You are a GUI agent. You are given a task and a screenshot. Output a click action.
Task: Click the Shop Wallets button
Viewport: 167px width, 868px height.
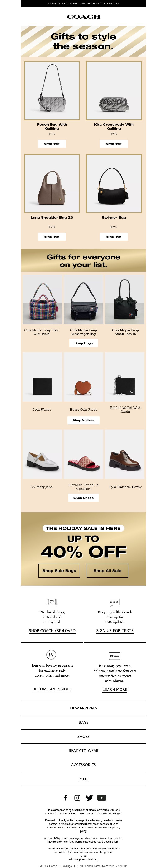(x=83, y=420)
